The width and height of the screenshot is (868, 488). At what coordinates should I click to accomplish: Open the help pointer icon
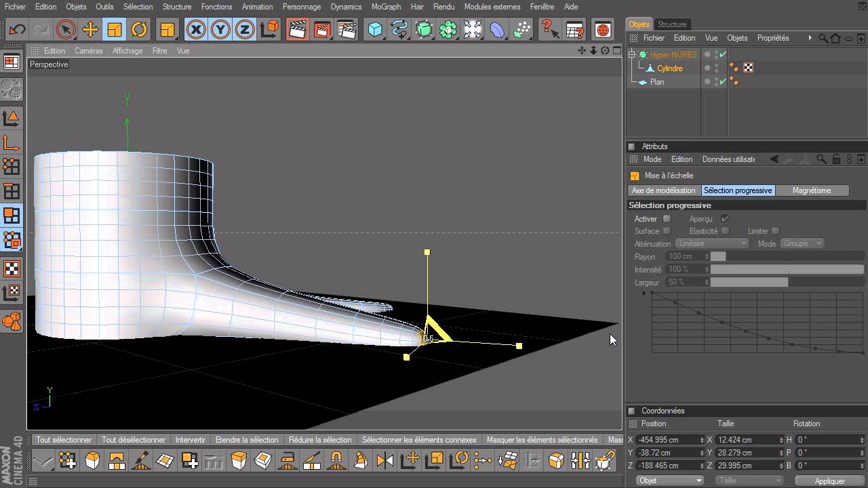pos(550,29)
